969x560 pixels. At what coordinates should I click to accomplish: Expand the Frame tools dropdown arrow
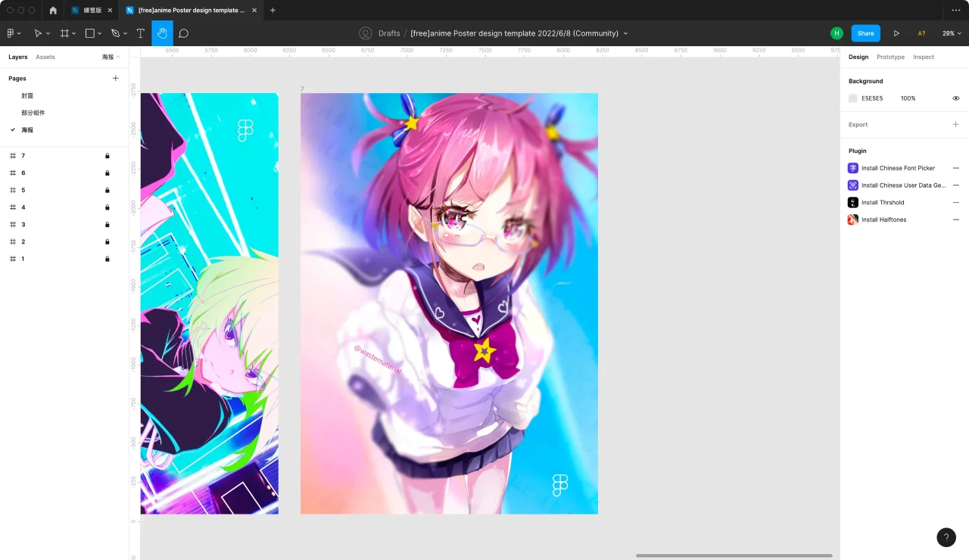pyautogui.click(x=75, y=33)
